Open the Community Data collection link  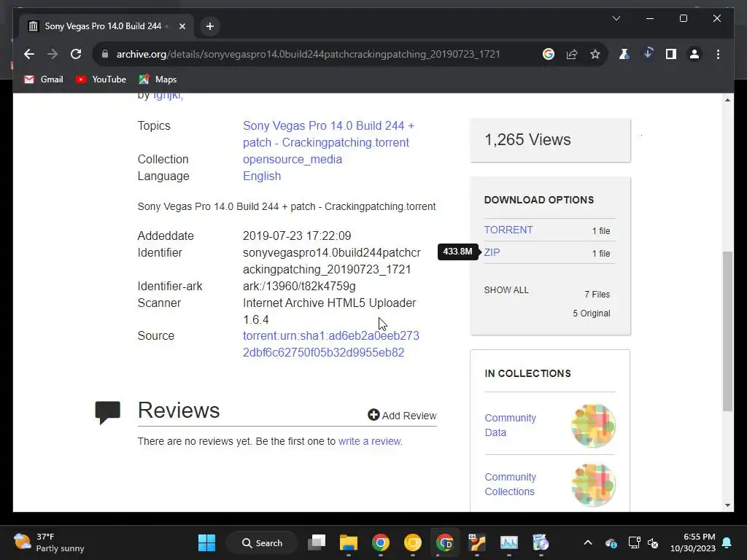coord(510,425)
